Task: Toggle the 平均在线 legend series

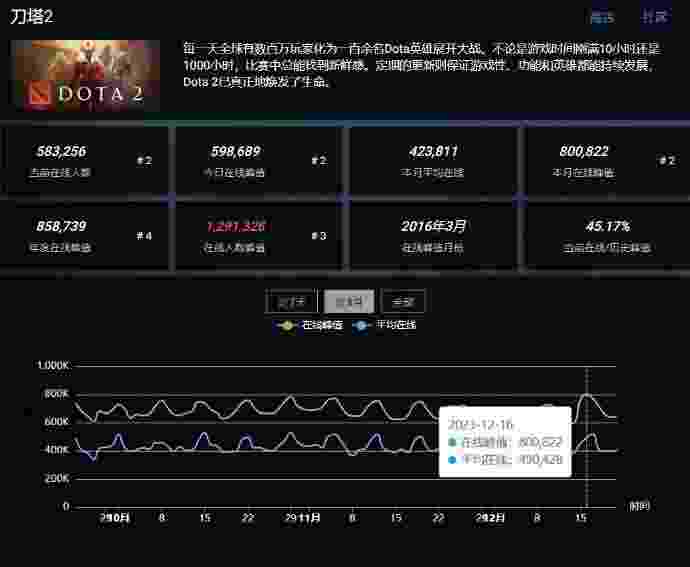Action: (x=384, y=325)
